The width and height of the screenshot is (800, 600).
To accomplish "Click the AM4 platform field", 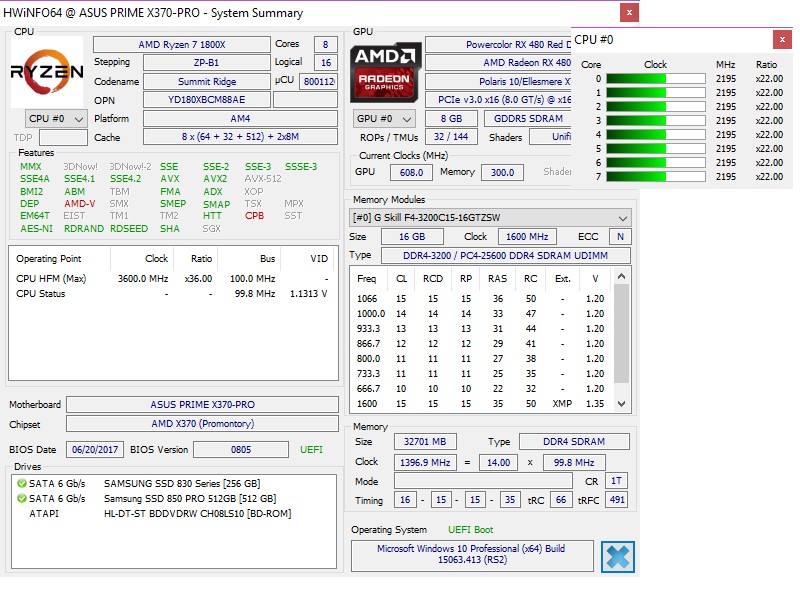I will (x=240, y=118).
